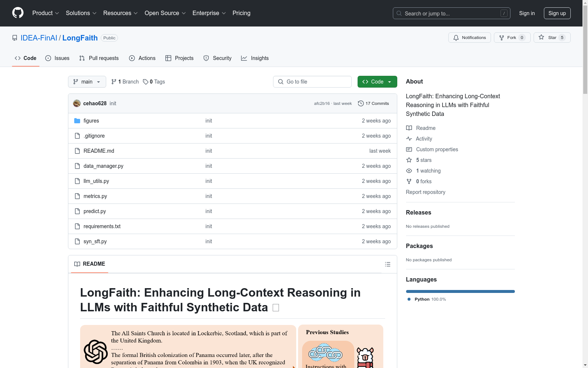Click the fork icon beside 0 forks
588x368 pixels.
(x=409, y=181)
